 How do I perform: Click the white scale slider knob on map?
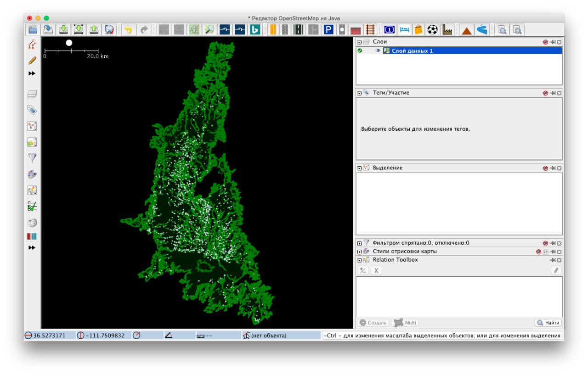(69, 43)
